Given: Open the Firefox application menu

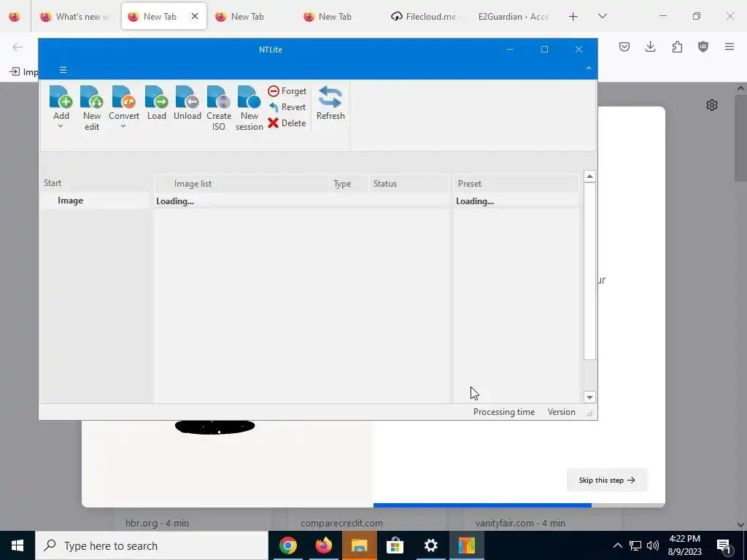Looking at the screenshot, I should pyautogui.click(x=729, y=47).
